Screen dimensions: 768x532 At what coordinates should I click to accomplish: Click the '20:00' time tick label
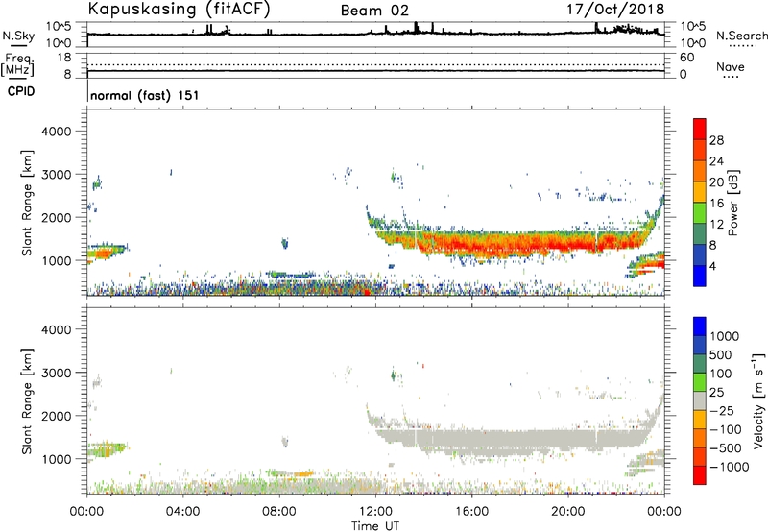point(568,512)
